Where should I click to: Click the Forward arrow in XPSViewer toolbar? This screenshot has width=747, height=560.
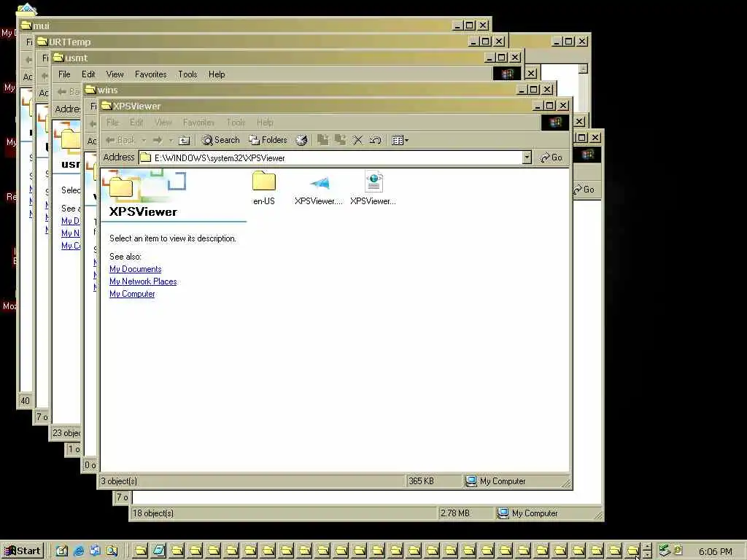(158, 140)
